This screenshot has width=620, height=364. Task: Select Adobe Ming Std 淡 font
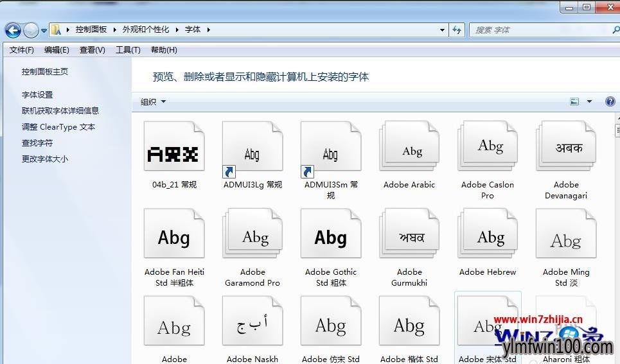[566, 234]
